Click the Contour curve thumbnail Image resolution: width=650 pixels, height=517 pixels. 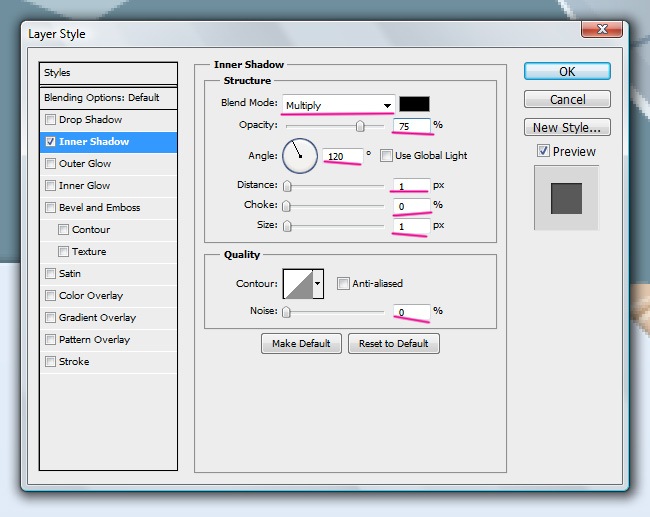298,284
